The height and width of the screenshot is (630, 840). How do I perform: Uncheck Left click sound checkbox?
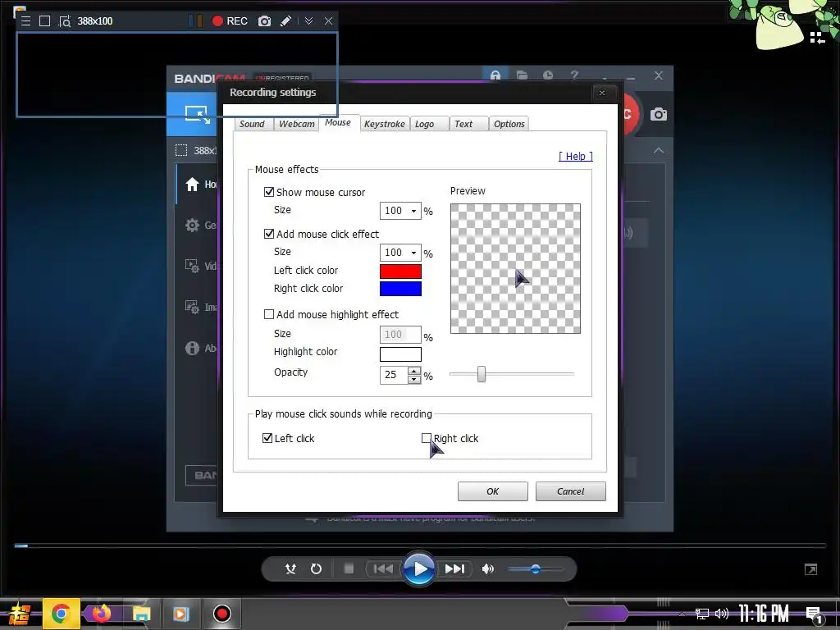pos(267,438)
